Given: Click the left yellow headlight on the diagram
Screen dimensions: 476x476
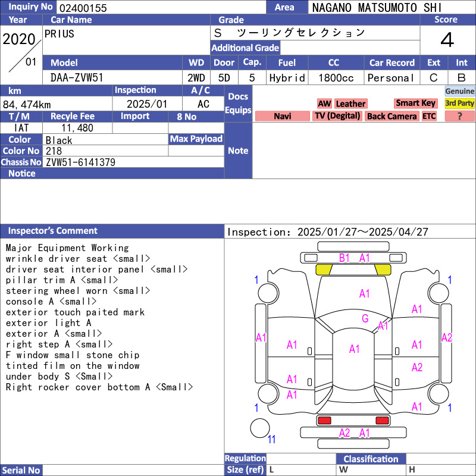Looking at the screenshot, I should point(324,270).
